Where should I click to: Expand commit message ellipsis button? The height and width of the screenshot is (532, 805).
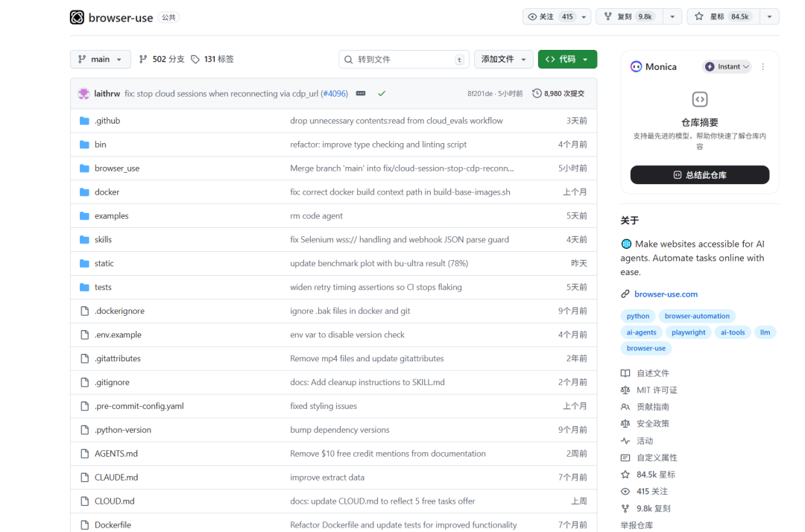(361, 94)
